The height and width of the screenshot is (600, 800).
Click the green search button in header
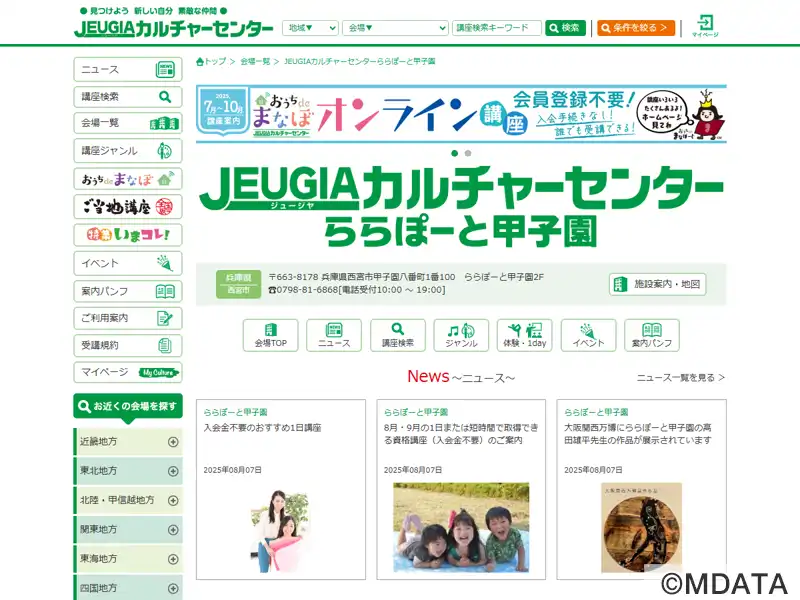click(565, 28)
